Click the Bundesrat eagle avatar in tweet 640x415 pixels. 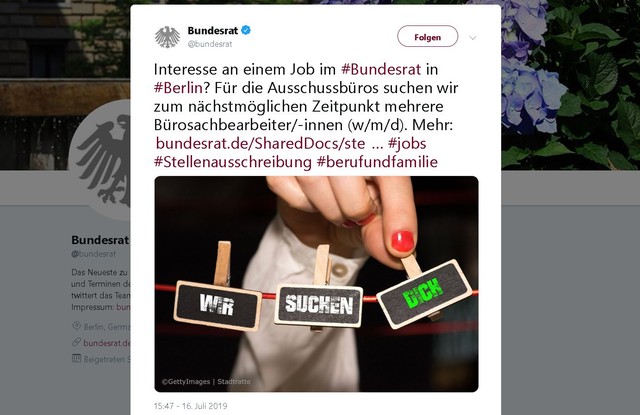tap(167, 37)
